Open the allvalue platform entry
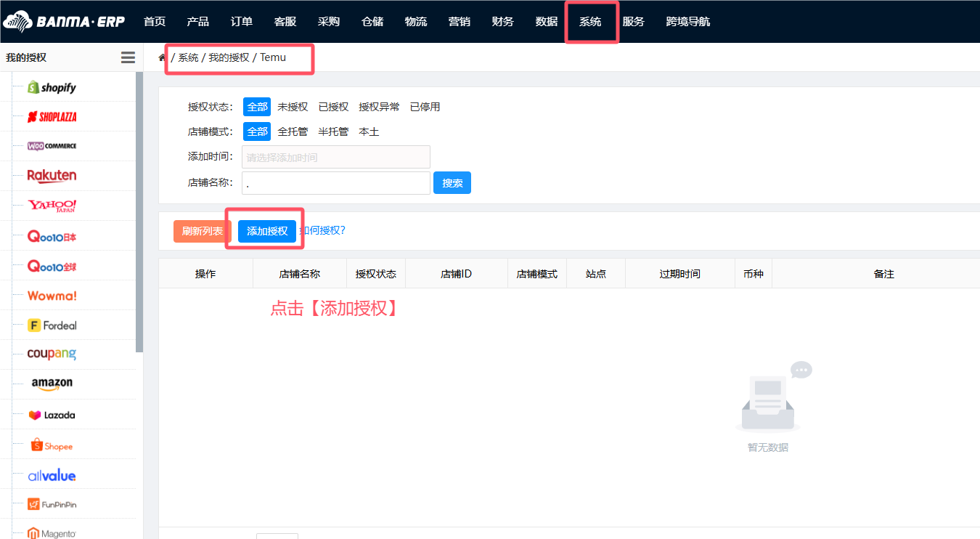Image resolution: width=980 pixels, height=539 pixels. point(52,476)
